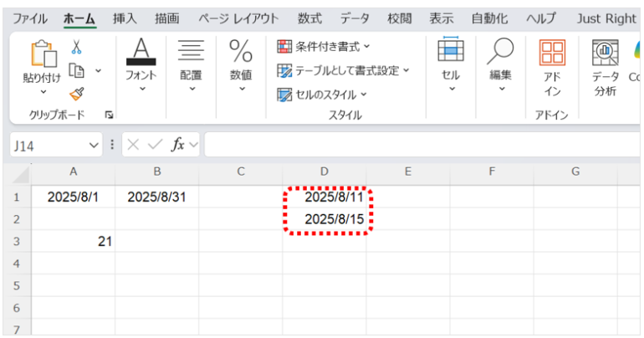
Task: Select column G header
Action: point(575,172)
